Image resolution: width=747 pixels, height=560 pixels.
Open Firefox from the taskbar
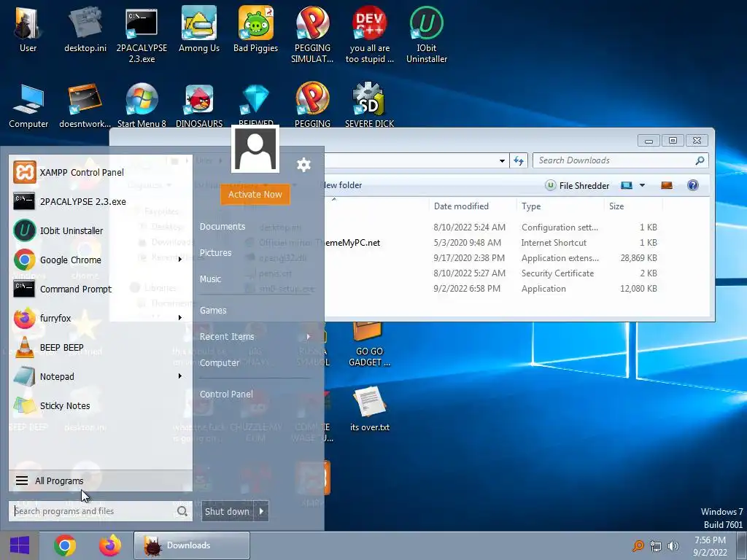[x=110, y=545]
